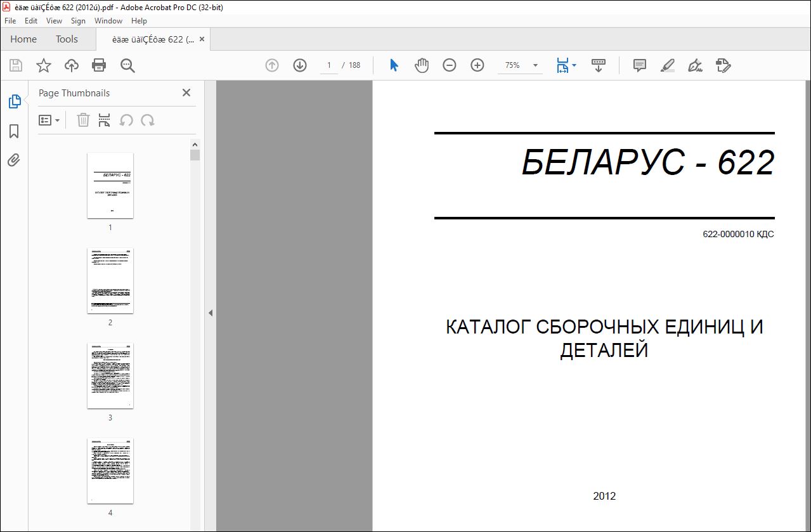Select page 4 thumbnail

click(110, 470)
